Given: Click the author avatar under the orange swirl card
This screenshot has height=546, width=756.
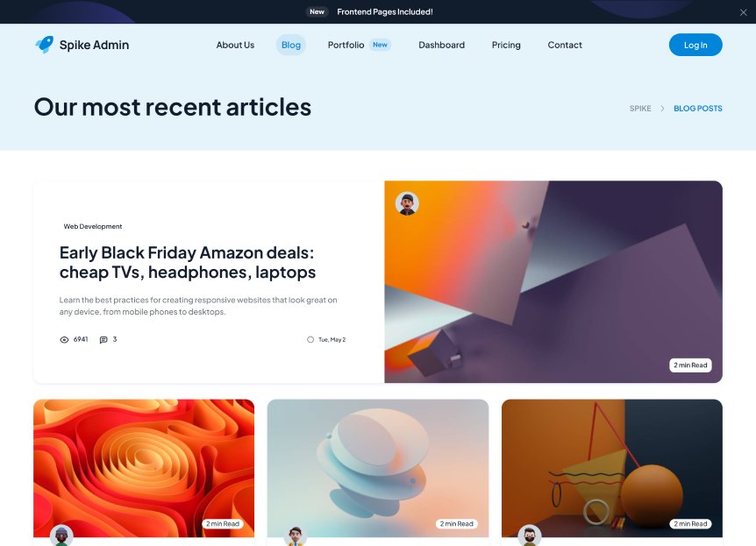Looking at the screenshot, I should tap(61, 535).
